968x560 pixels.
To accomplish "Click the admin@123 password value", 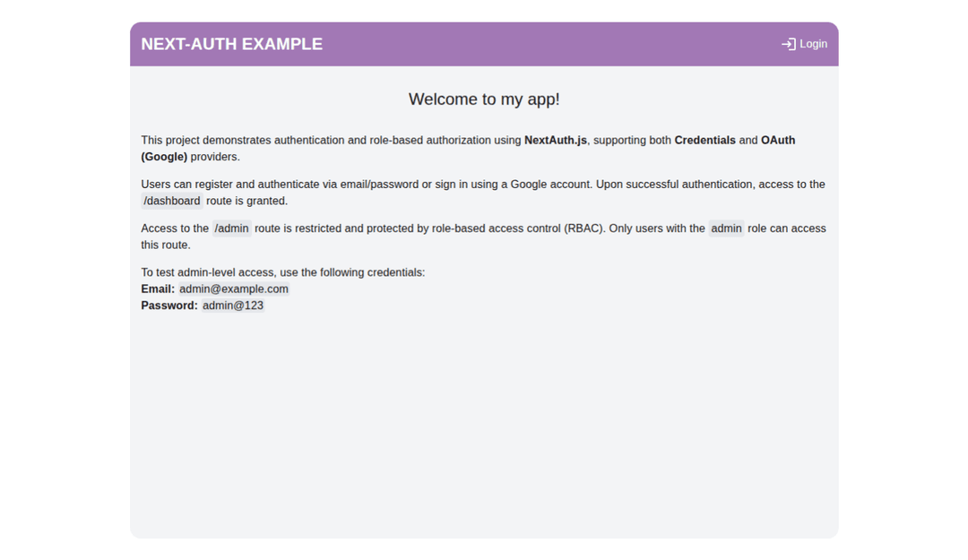I will (x=232, y=305).
